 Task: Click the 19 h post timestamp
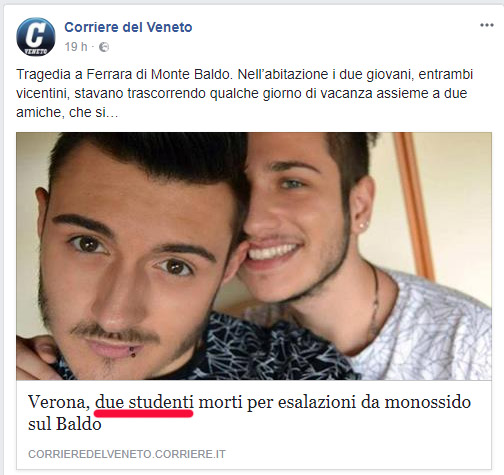point(76,47)
